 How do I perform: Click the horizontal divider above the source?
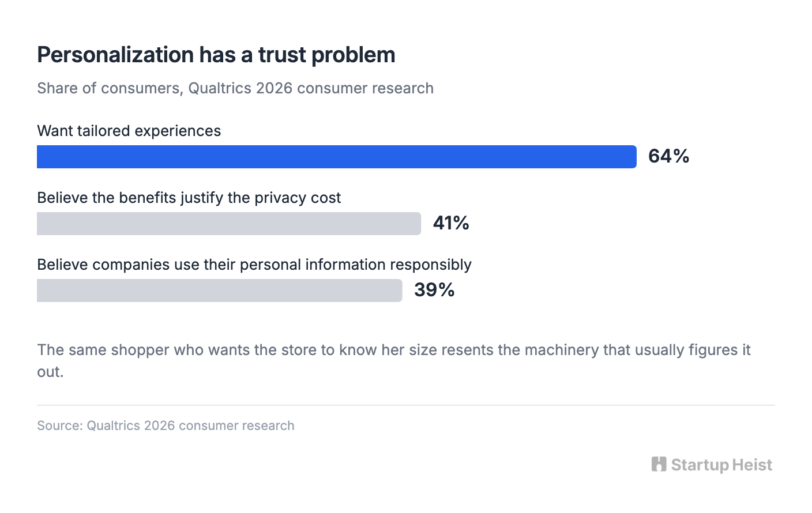(406, 405)
